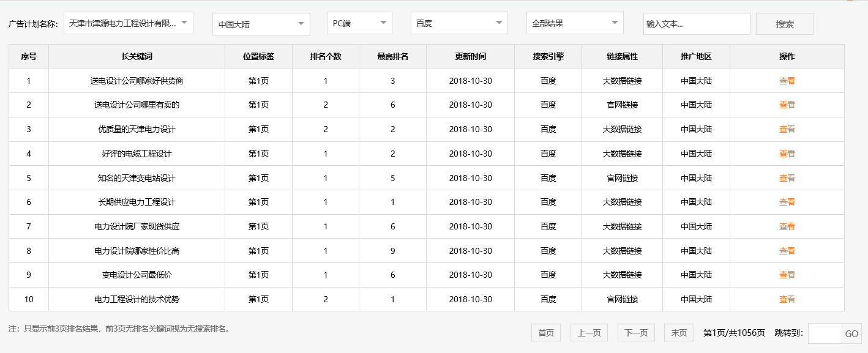Go to 首页 first page
Viewport: 868px width, 353px height.
(x=546, y=333)
